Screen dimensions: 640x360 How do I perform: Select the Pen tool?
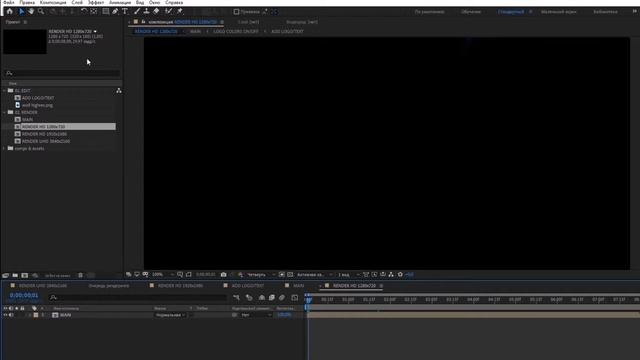[x=115, y=11]
